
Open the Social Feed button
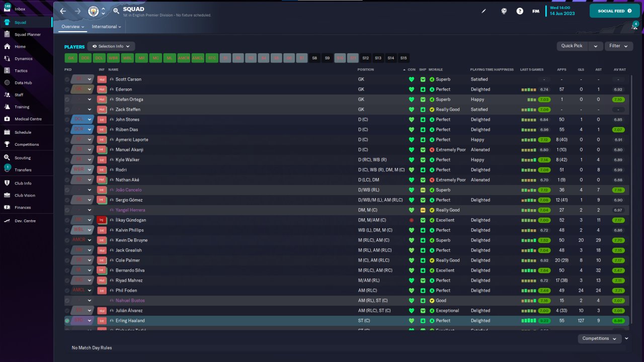tap(614, 11)
